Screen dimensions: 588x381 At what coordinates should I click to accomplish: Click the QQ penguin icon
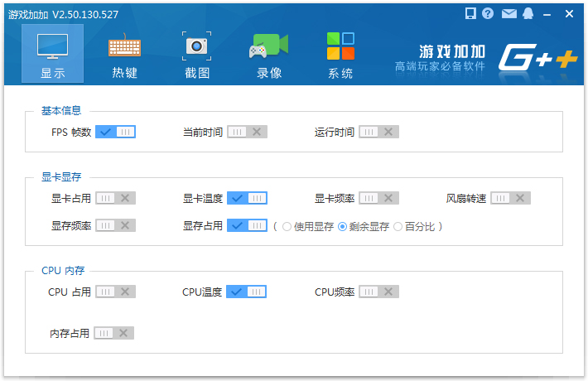tap(527, 13)
